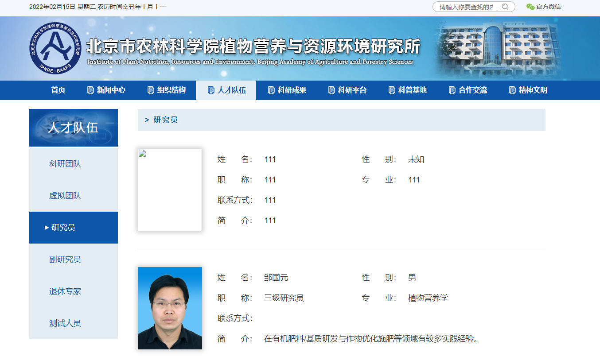Go to 合作交流 navigation item
Image resolution: width=600 pixels, height=364 pixels.
coord(468,90)
